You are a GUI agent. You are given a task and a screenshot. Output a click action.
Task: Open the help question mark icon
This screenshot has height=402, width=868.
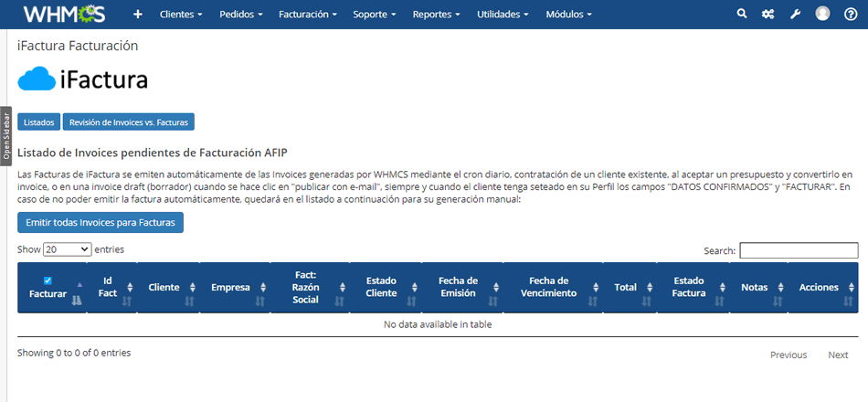pos(851,15)
